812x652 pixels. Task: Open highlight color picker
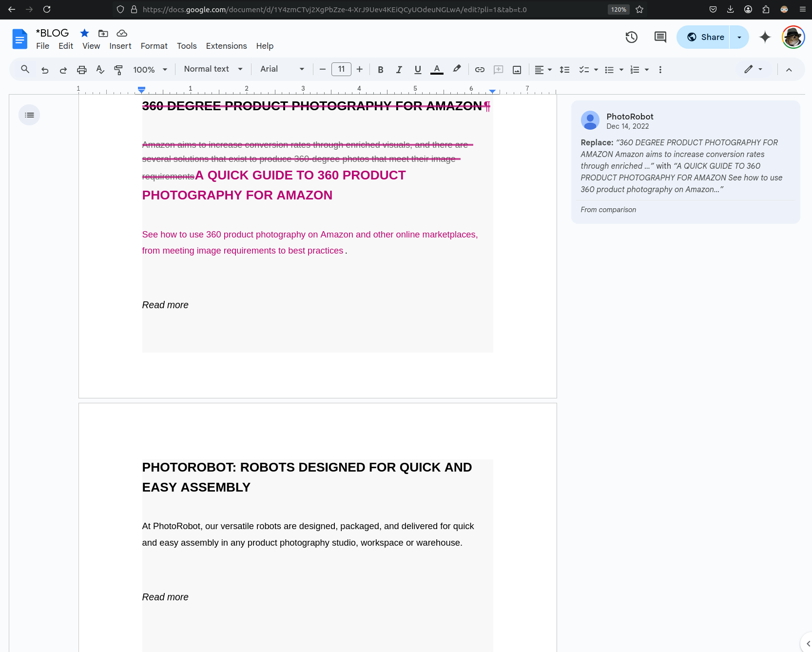457,69
